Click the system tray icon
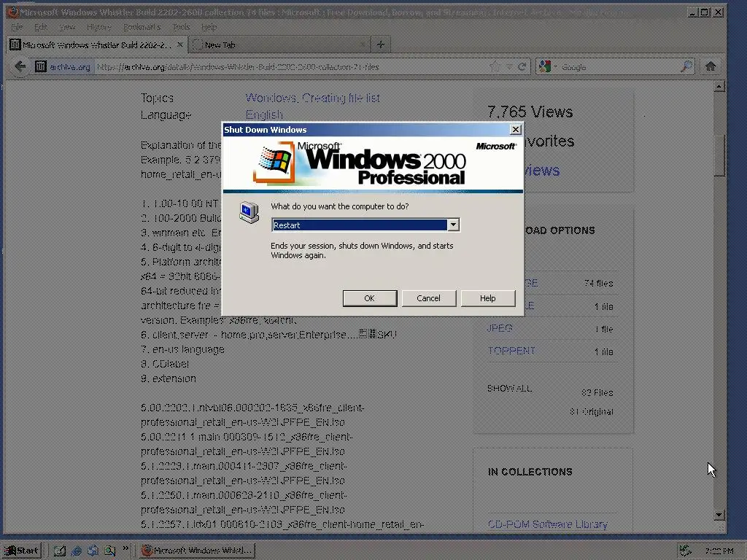Image resolution: width=747 pixels, height=560 pixels. (685, 551)
